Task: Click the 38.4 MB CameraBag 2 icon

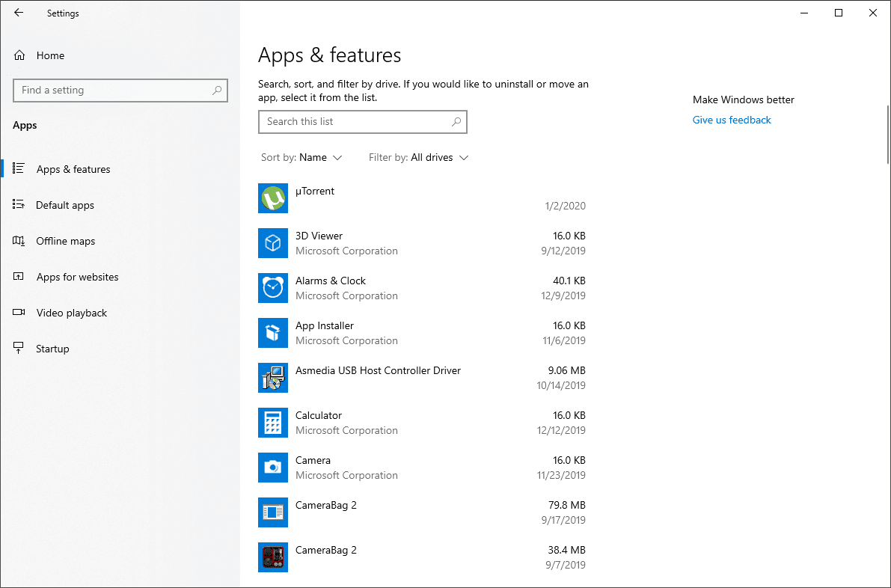Action: click(x=273, y=557)
